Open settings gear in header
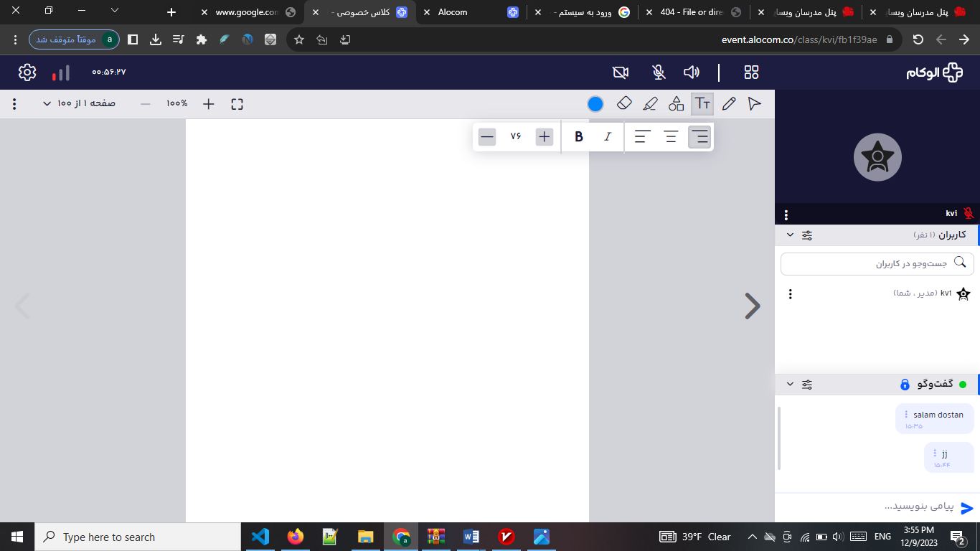 [27, 72]
